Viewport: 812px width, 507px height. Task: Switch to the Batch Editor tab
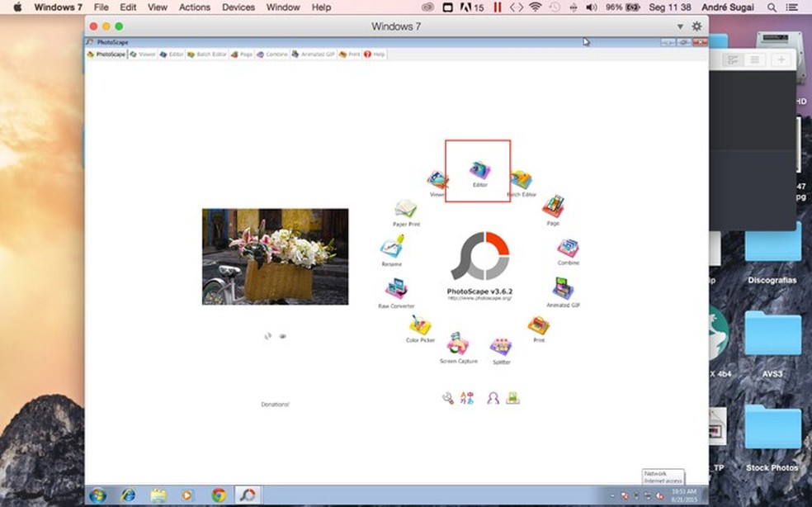(207, 54)
